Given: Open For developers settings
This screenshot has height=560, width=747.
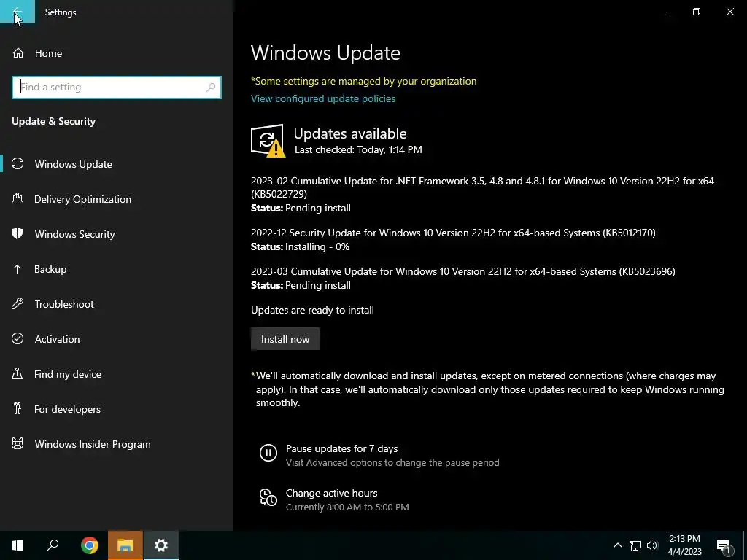Looking at the screenshot, I should click(117, 409).
